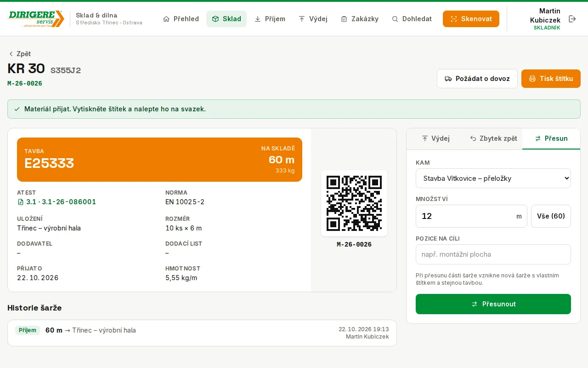Click the user name Martin Kubiczek
This screenshot has width=588, height=368.
545,15
